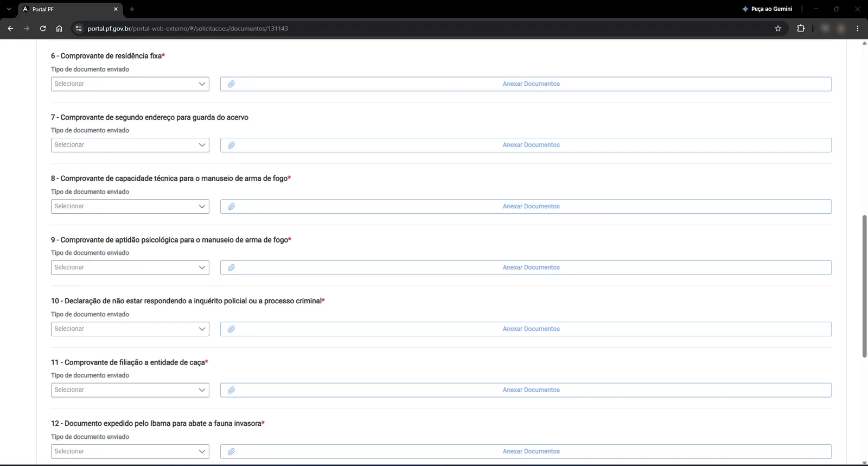868x466 pixels.
Task: Click Peça ao Gemini button
Action: click(x=767, y=9)
